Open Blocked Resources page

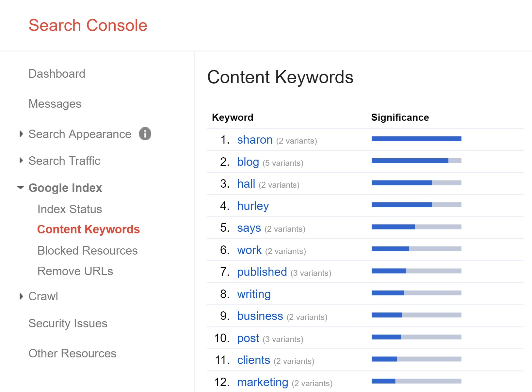[88, 251]
